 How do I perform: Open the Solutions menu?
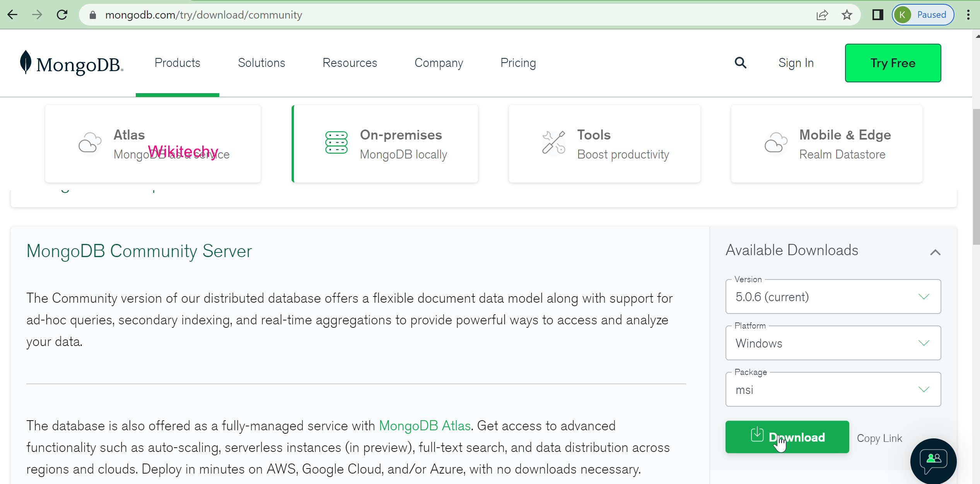click(x=261, y=63)
